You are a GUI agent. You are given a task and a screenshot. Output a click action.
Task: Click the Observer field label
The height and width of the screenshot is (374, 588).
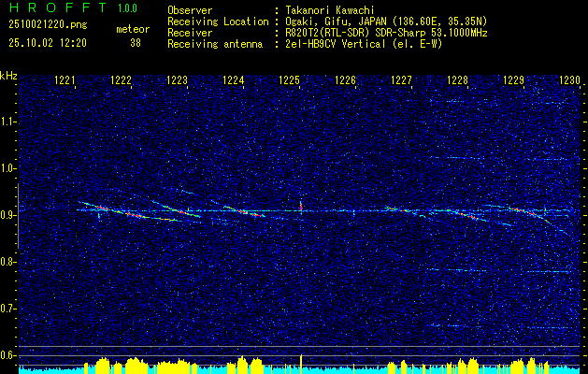pyautogui.click(x=190, y=10)
